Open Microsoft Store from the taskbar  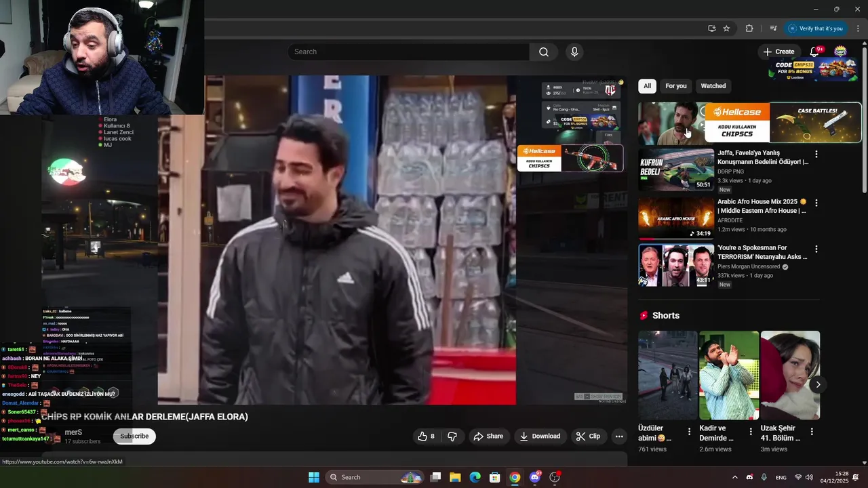495,477
